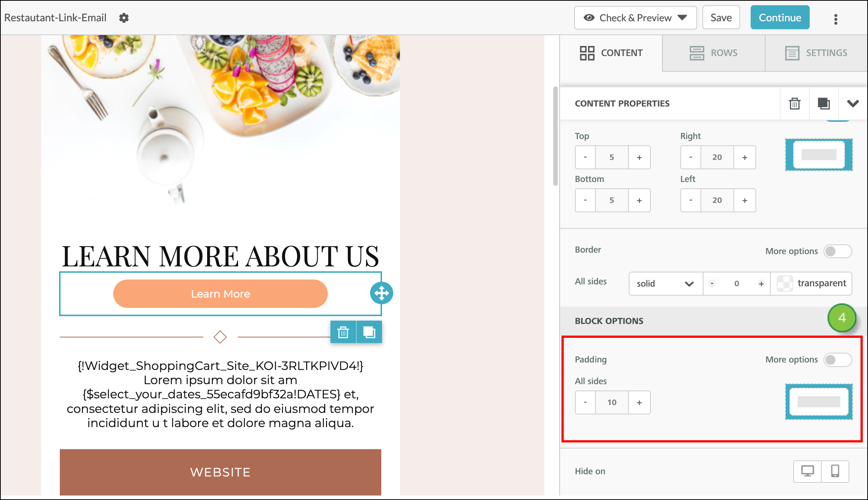Increase the All sides padding value

click(639, 402)
